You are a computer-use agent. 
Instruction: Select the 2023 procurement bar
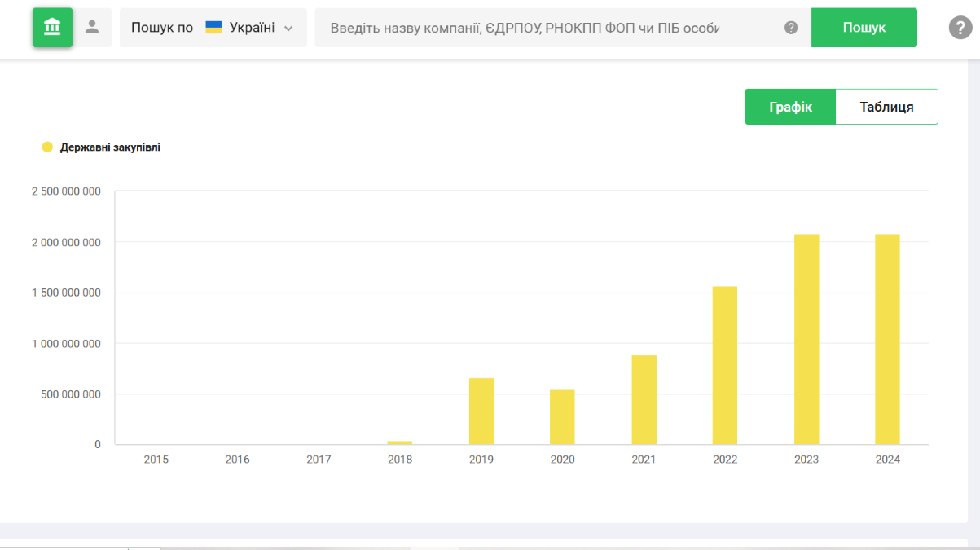point(806,339)
